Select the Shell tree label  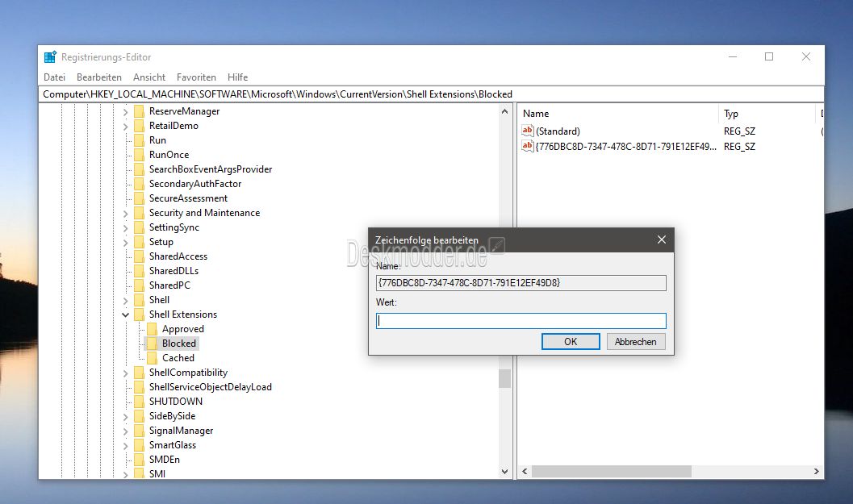coord(160,300)
